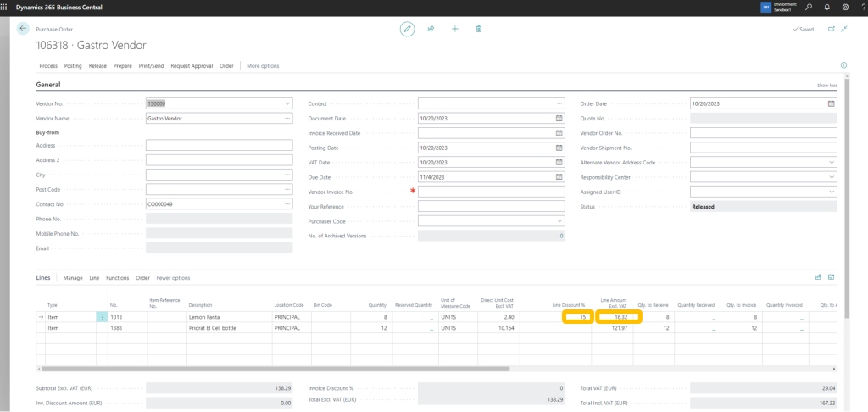This screenshot has height=412, width=868.
Task: Click Lemon Fanta row options ellipsis
Action: tap(102, 317)
